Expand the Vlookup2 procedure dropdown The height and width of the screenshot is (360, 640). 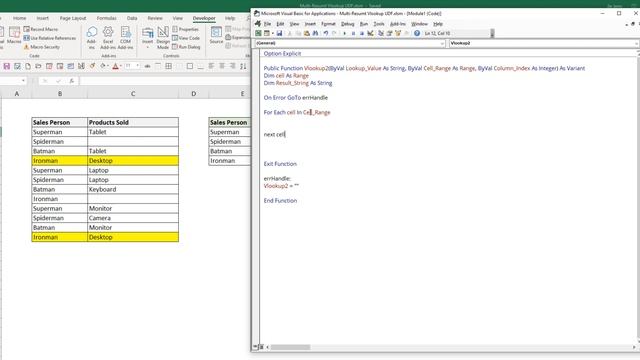(x=636, y=43)
